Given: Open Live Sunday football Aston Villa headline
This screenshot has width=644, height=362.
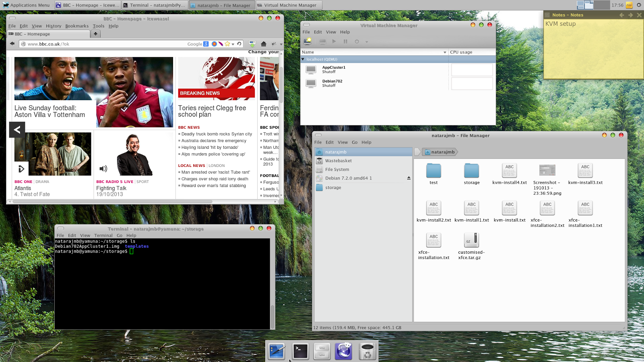Looking at the screenshot, I should click(50, 111).
